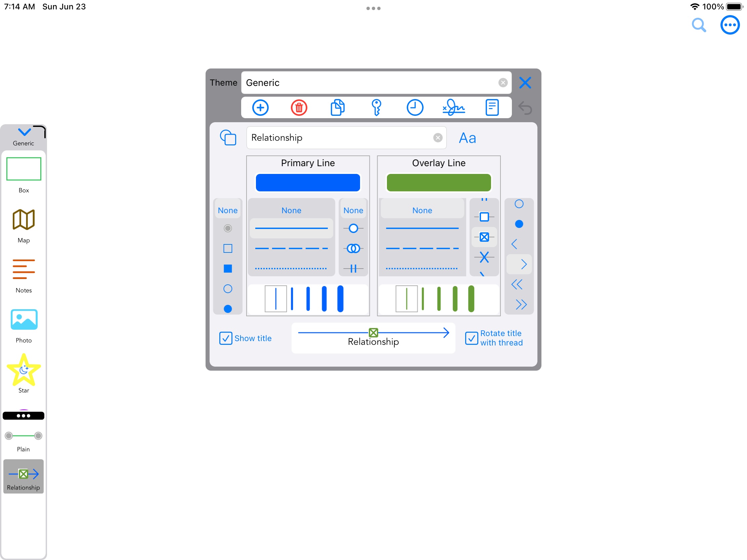Enable Rotate title with thread
The image size is (747, 560).
[471, 338]
